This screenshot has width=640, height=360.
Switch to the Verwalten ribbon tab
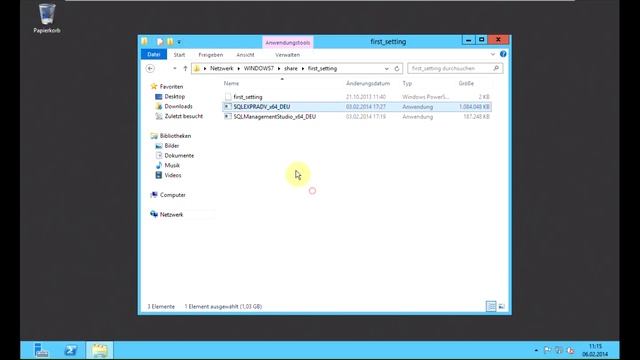click(287, 55)
